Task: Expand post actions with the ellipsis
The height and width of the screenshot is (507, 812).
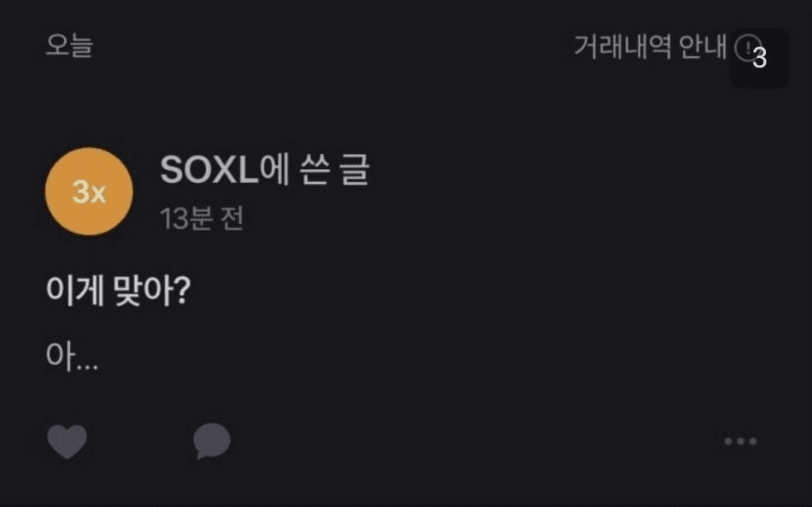Action: [740, 441]
